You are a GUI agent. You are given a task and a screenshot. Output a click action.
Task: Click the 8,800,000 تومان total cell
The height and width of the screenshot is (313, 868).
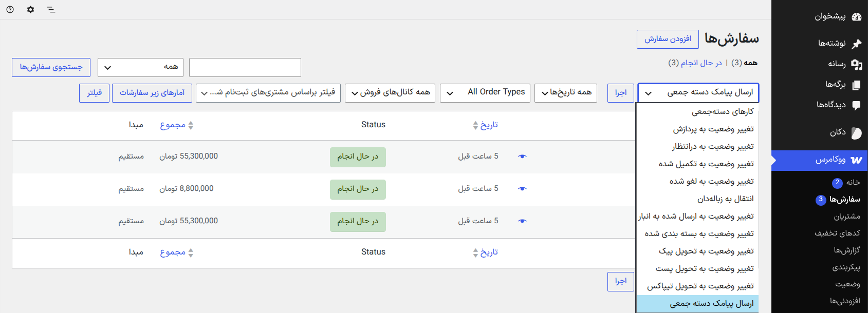pos(187,189)
